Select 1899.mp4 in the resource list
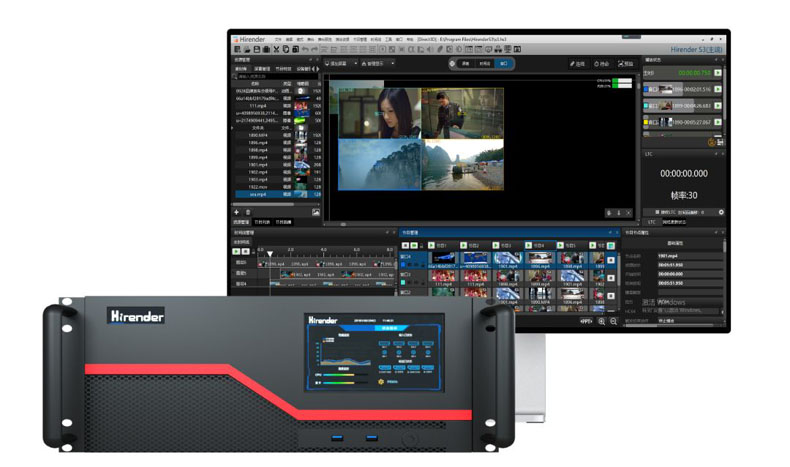Viewport: 790px width, 467px height. [278, 157]
